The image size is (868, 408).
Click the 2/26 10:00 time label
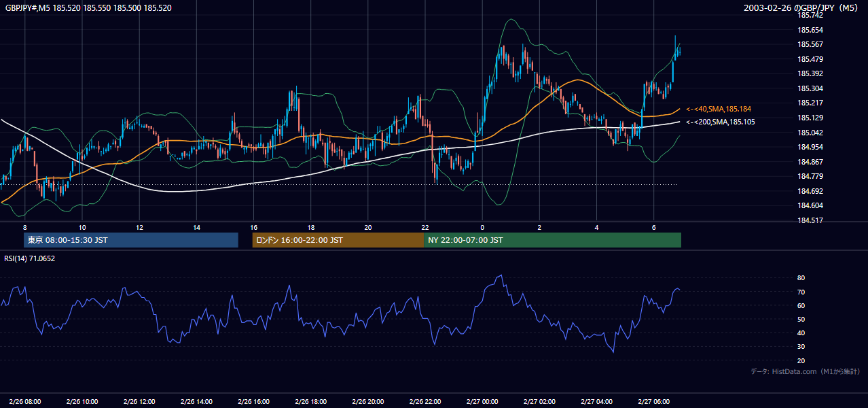click(82, 402)
